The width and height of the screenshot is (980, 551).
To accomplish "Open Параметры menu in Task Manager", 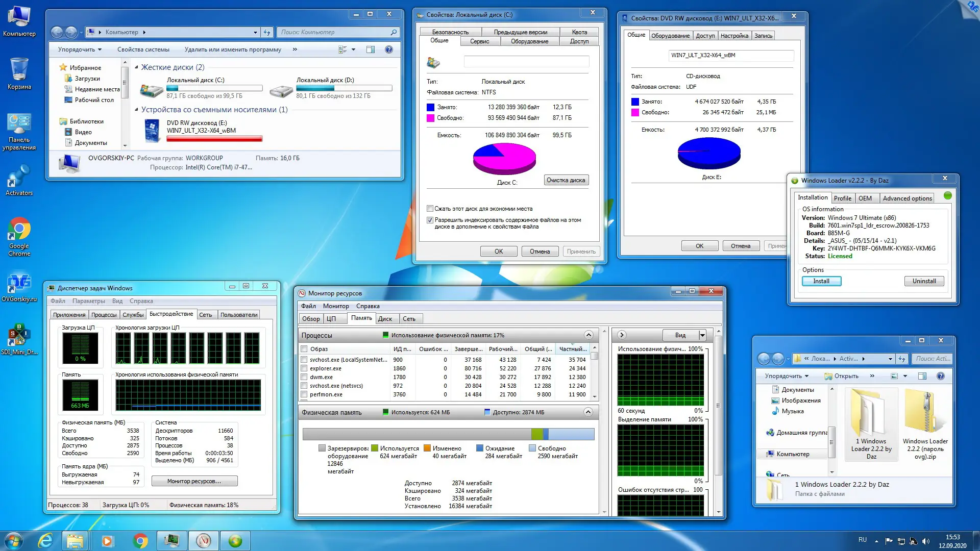I will pos(88,301).
